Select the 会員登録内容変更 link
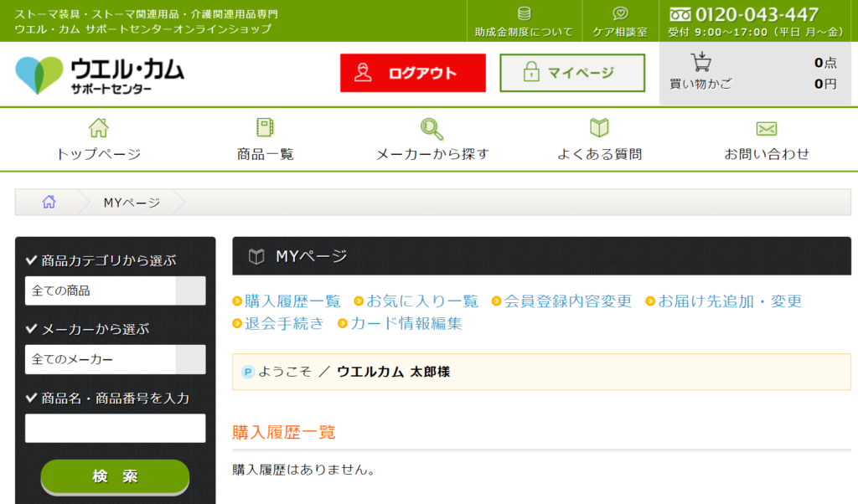Image resolution: width=858 pixels, height=504 pixels. point(567,301)
